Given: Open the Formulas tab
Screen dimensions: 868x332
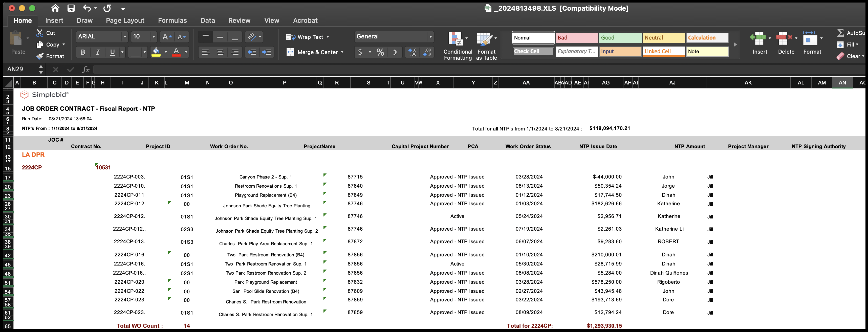Looking at the screenshot, I should 172,20.
